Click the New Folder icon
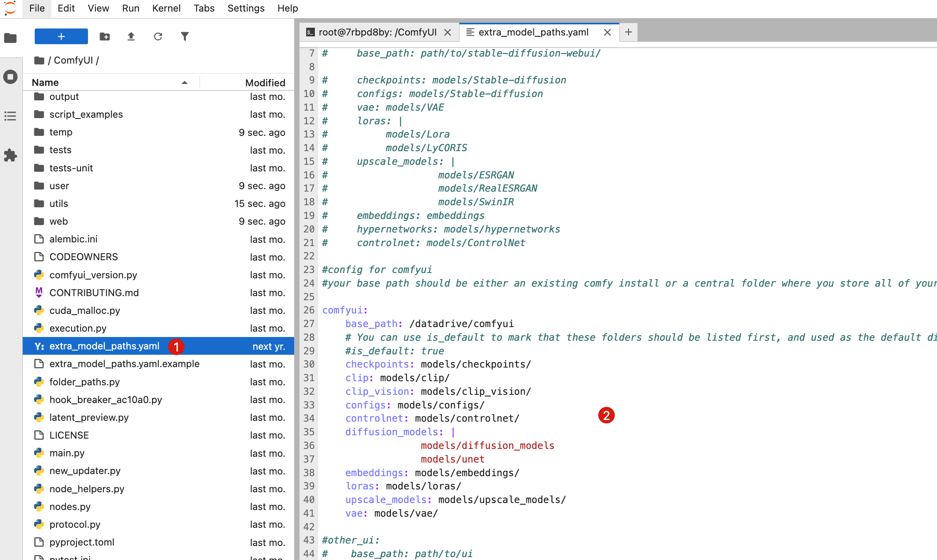 click(105, 36)
